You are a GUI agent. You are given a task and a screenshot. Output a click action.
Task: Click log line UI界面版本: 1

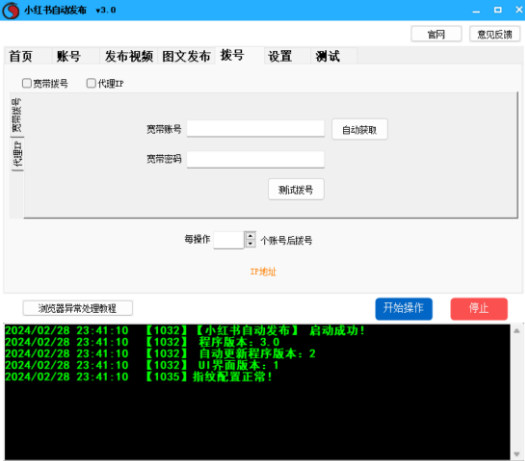142,365
